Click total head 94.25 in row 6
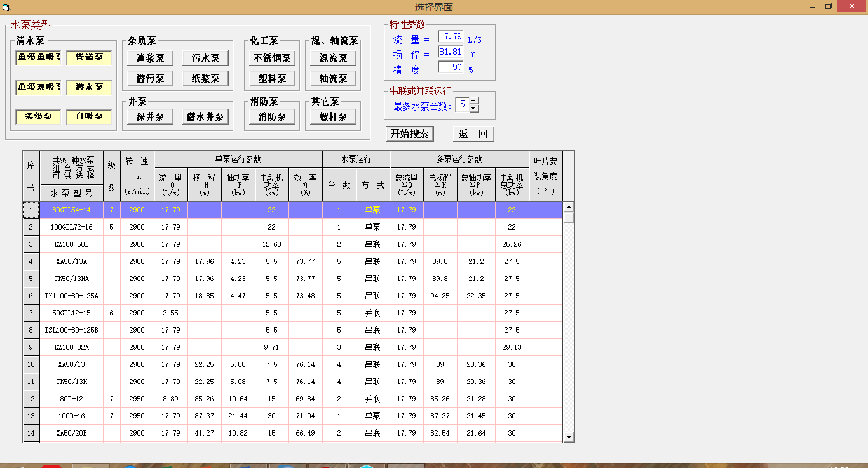The height and width of the screenshot is (468, 868). 440,296
